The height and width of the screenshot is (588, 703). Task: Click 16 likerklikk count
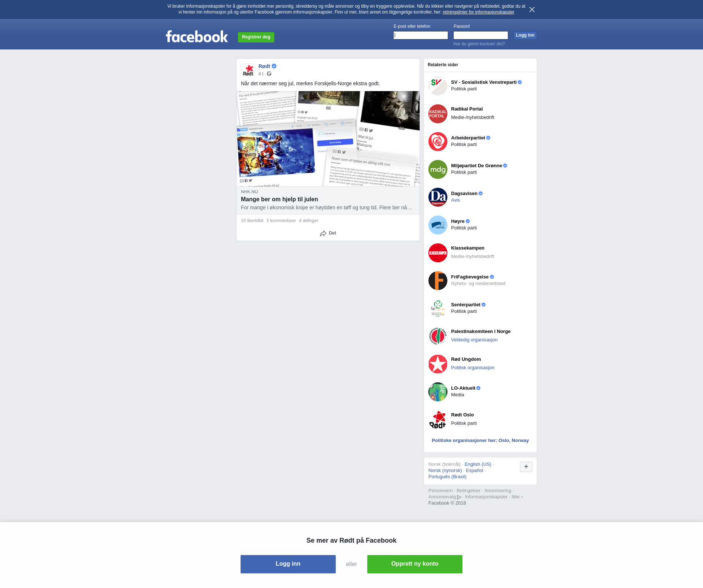(x=252, y=221)
